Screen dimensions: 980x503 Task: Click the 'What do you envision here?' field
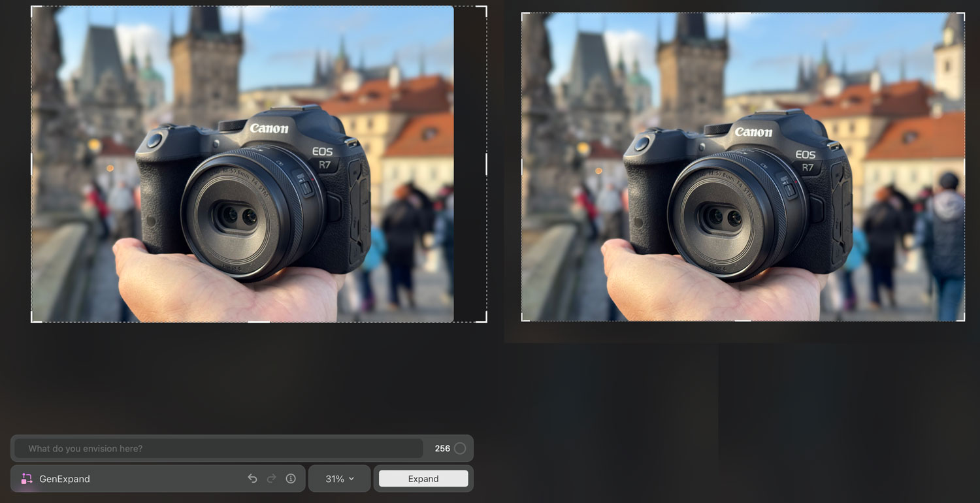(x=218, y=448)
